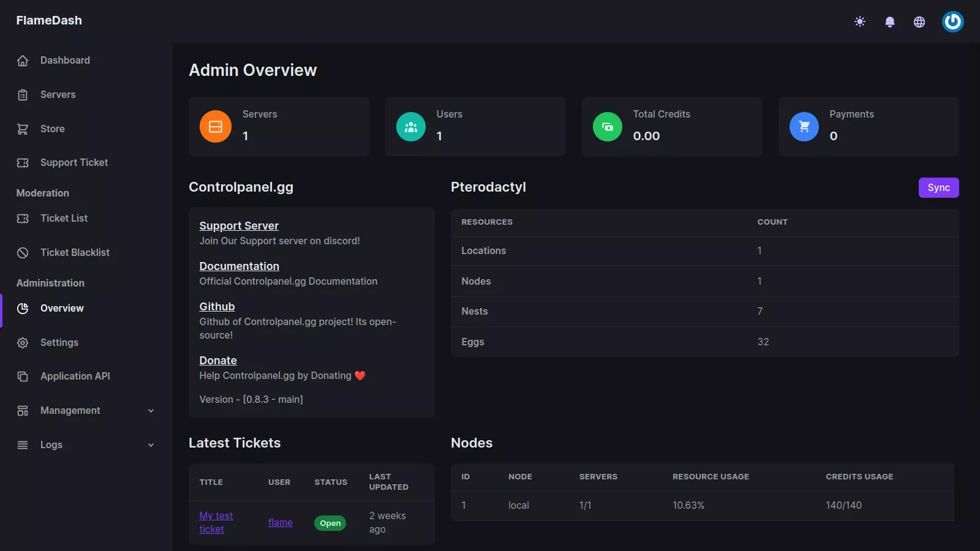Click the bell notifications icon
This screenshot has width=980, height=551.
tap(890, 22)
